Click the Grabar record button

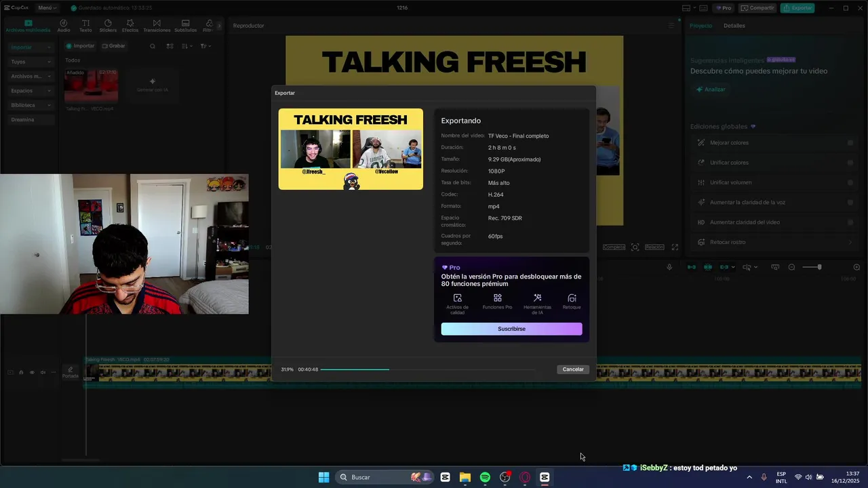(114, 46)
